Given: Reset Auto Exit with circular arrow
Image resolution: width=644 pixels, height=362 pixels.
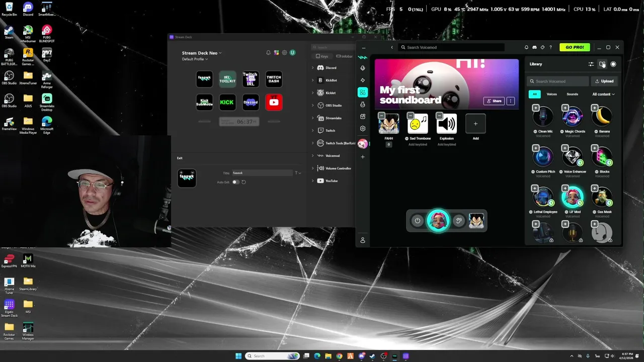Looking at the screenshot, I should [x=244, y=182].
